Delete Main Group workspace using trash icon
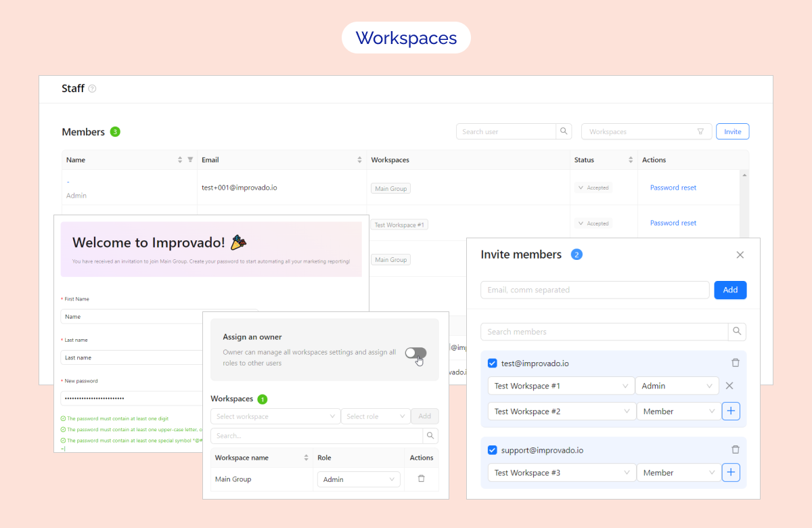Screen dimensions: 812x528 422,479
